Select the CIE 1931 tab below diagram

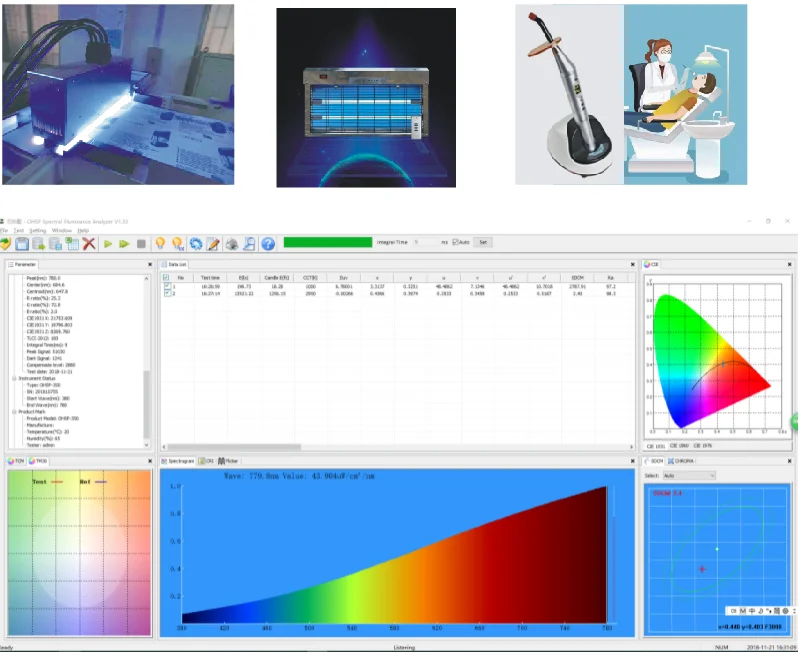click(656, 446)
